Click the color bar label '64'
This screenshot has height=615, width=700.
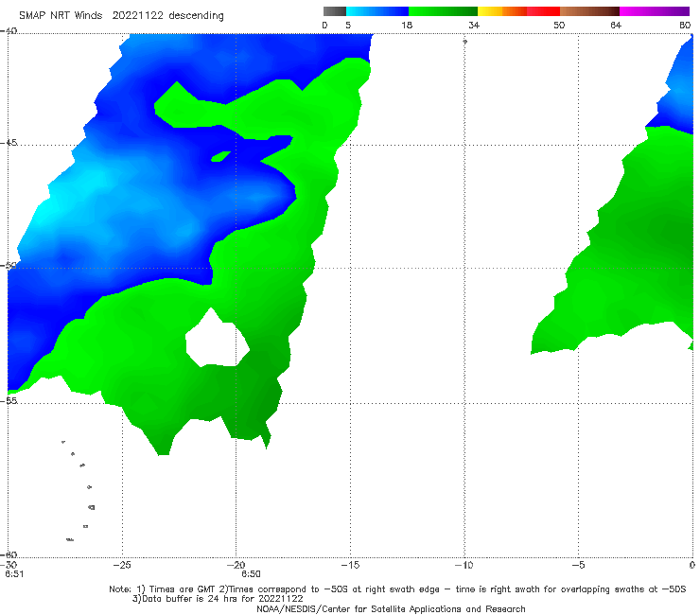[x=616, y=25]
